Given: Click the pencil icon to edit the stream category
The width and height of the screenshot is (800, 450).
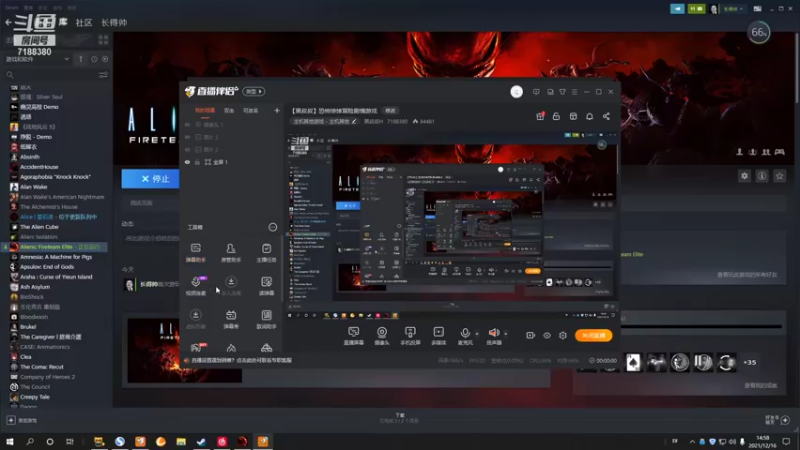Looking at the screenshot, I should pyautogui.click(x=354, y=121).
